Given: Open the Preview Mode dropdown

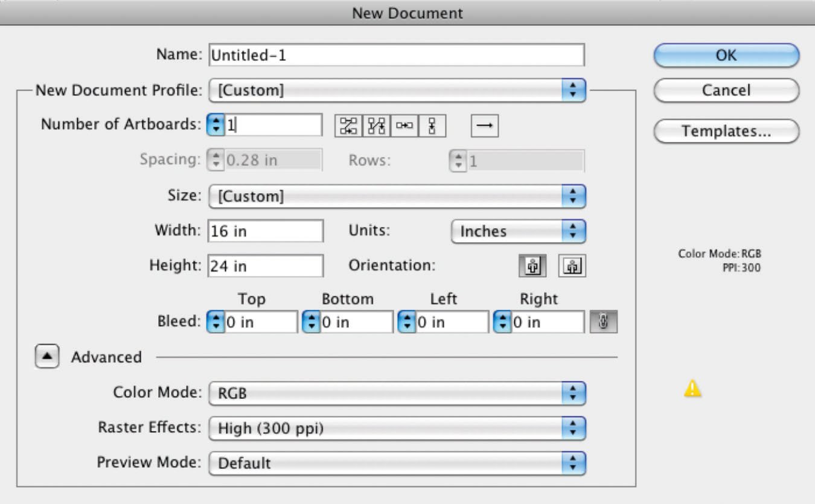Looking at the screenshot, I should coord(397,464).
